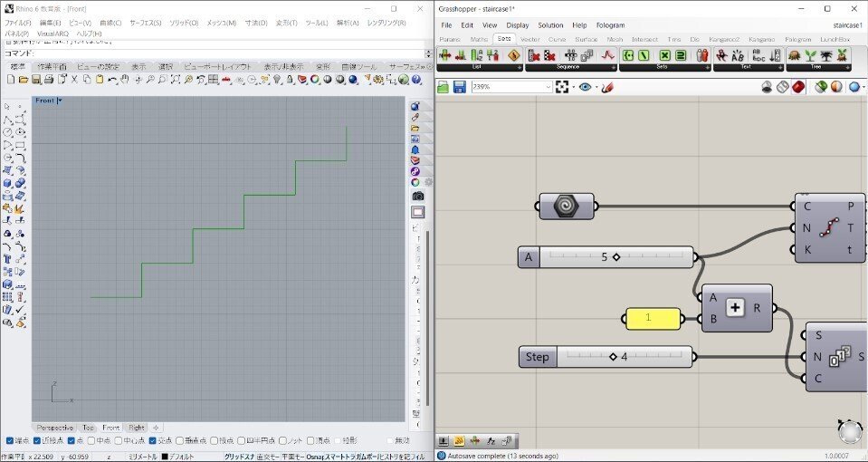Open the Solution menu in Grasshopper

coord(550,25)
